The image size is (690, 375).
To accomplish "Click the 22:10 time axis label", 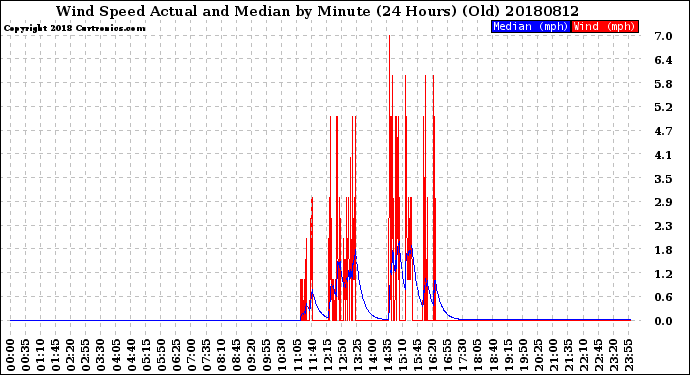I will [x=583, y=355].
